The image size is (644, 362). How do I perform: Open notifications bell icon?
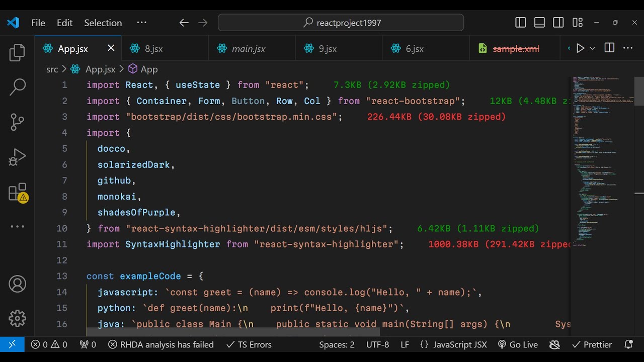(628, 344)
